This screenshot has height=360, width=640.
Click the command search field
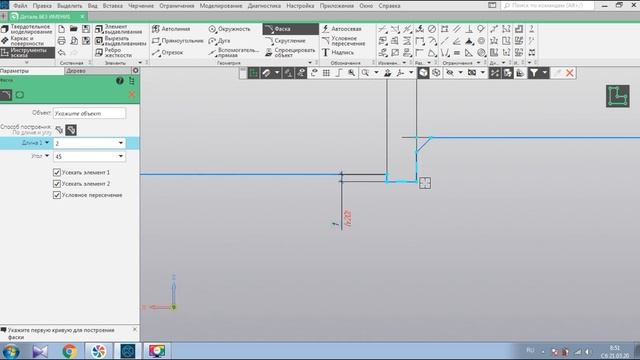pyautogui.click(x=547, y=6)
